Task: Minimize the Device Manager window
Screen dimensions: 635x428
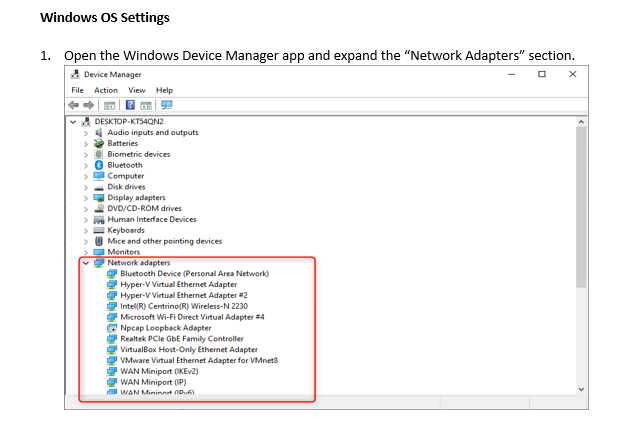Action: coord(511,75)
